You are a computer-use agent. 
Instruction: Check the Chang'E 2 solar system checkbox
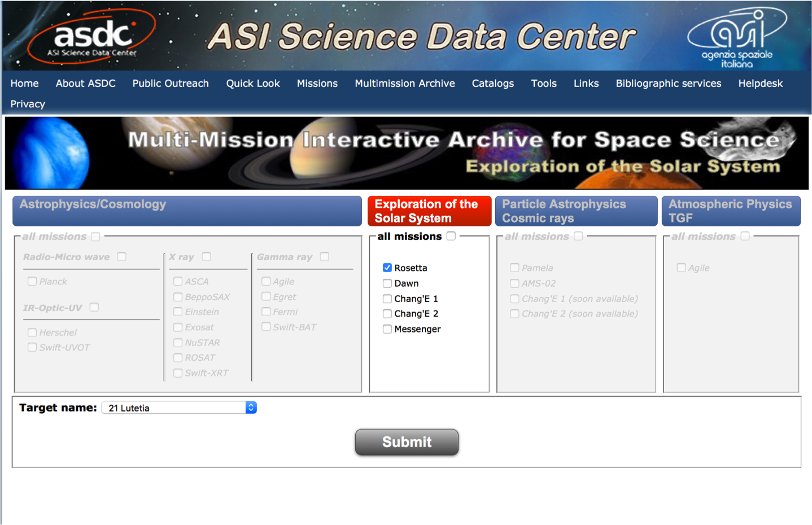[x=387, y=314]
